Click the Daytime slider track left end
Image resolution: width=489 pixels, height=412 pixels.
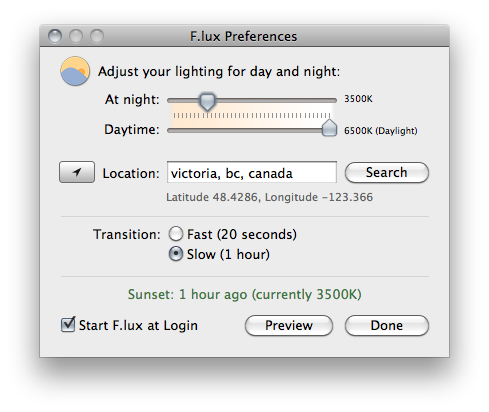(x=171, y=131)
